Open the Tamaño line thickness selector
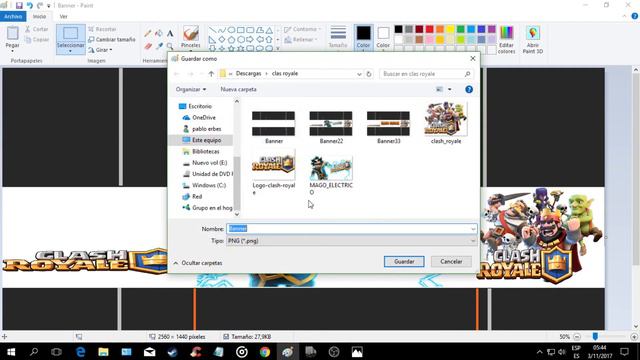The height and width of the screenshot is (360, 640). pyautogui.click(x=338, y=38)
